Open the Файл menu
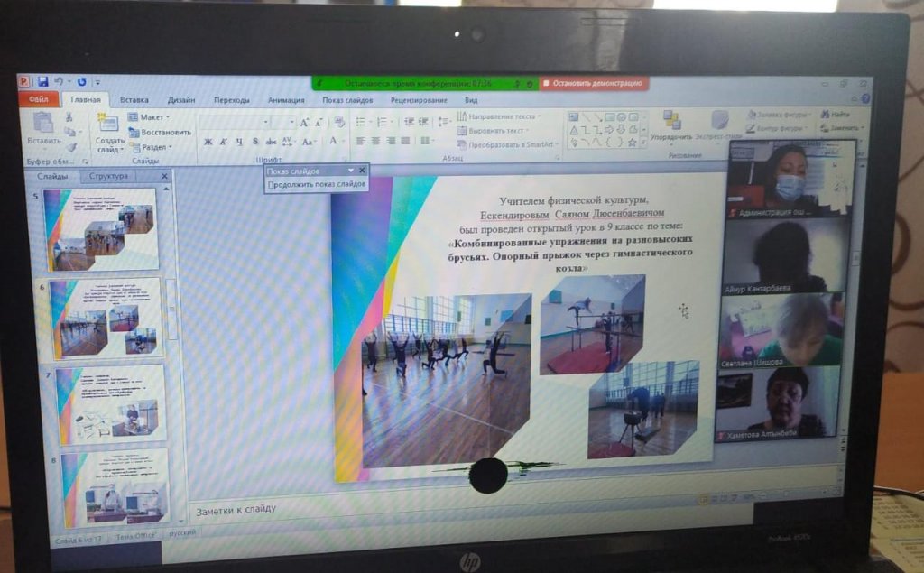Image resolution: width=924 pixels, height=573 pixels. click(38, 99)
